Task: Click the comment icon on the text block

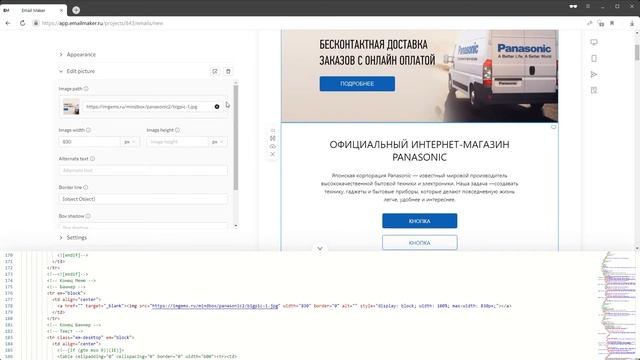Action: coord(553,127)
